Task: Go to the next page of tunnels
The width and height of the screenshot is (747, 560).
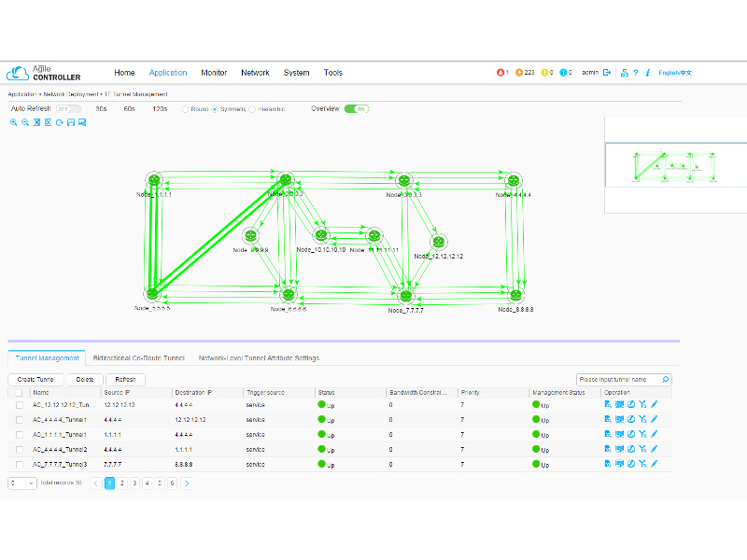Action: click(x=187, y=483)
